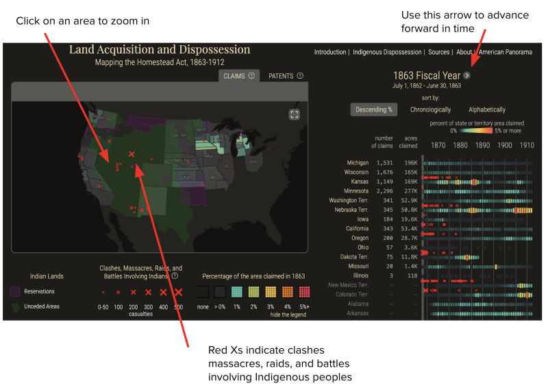Viewport: 548px width, 392px height.
Task: Expand the Michigan row in list
Action: pyautogui.click(x=358, y=162)
